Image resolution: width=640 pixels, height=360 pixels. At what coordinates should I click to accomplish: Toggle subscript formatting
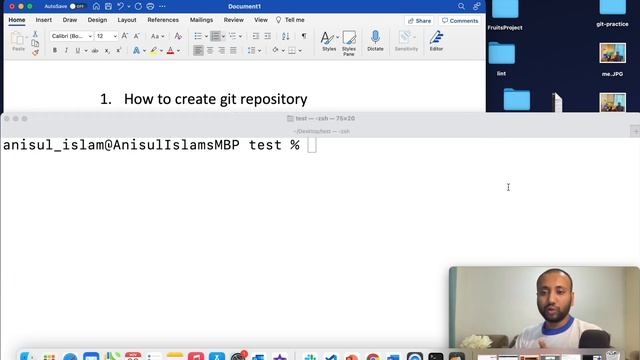point(107,50)
